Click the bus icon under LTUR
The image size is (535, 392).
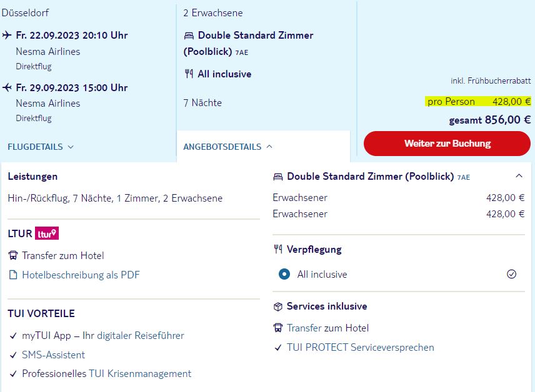[x=13, y=255]
